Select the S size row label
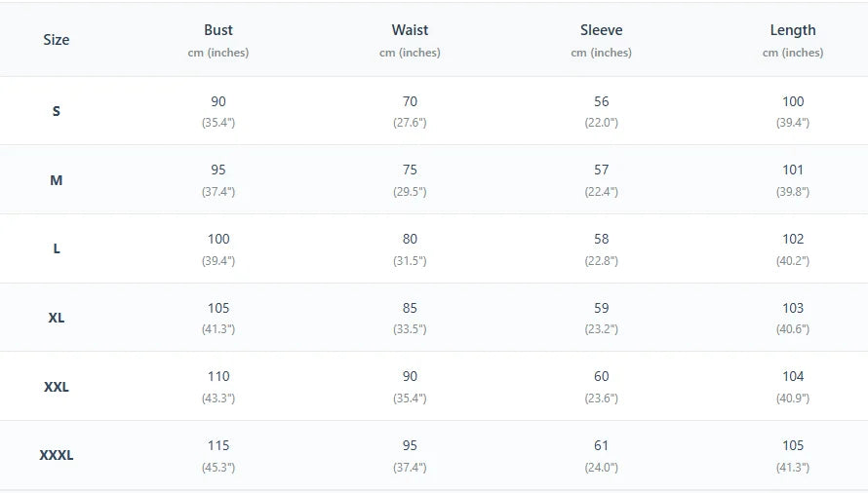The height and width of the screenshot is (493, 868). point(57,111)
